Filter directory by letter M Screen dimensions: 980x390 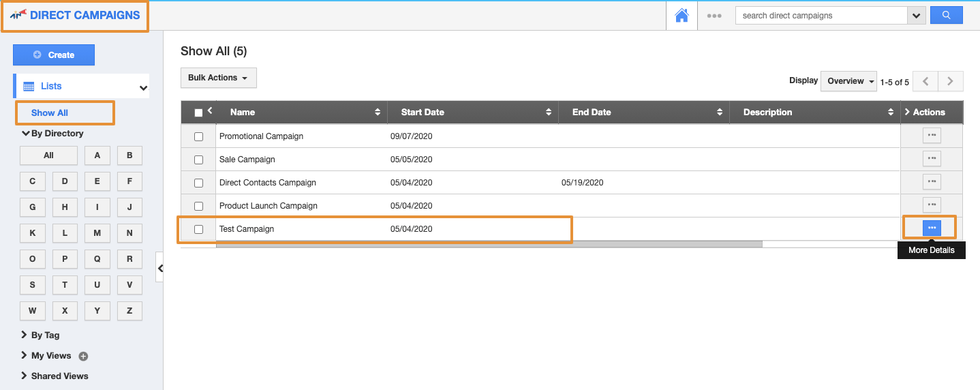coord(97,233)
